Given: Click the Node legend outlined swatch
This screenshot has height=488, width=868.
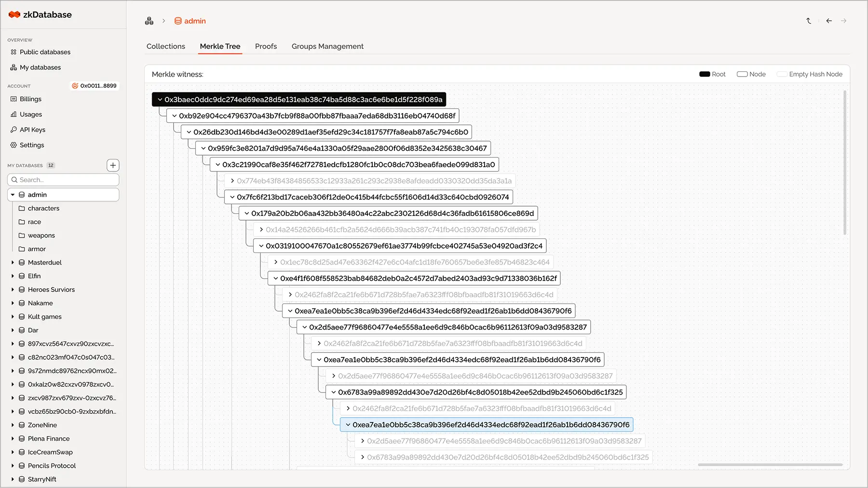Looking at the screenshot, I should tap(742, 74).
